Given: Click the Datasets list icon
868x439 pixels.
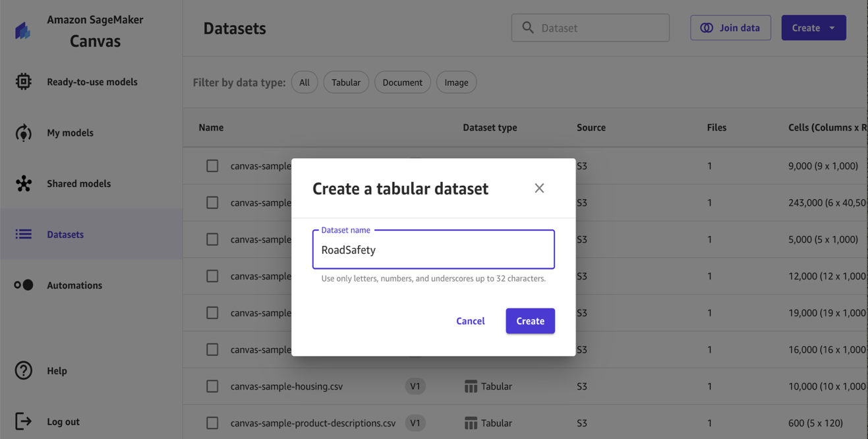Looking at the screenshot, I should (x=24, y=234).
